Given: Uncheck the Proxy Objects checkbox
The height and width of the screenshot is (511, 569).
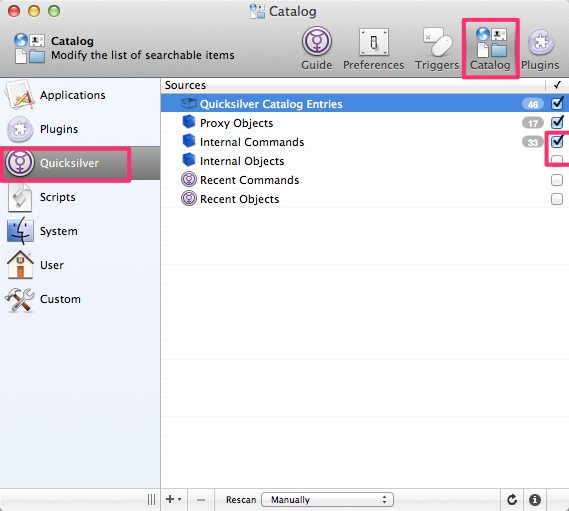Looking at the screenshot, I should tap(557, 123).
